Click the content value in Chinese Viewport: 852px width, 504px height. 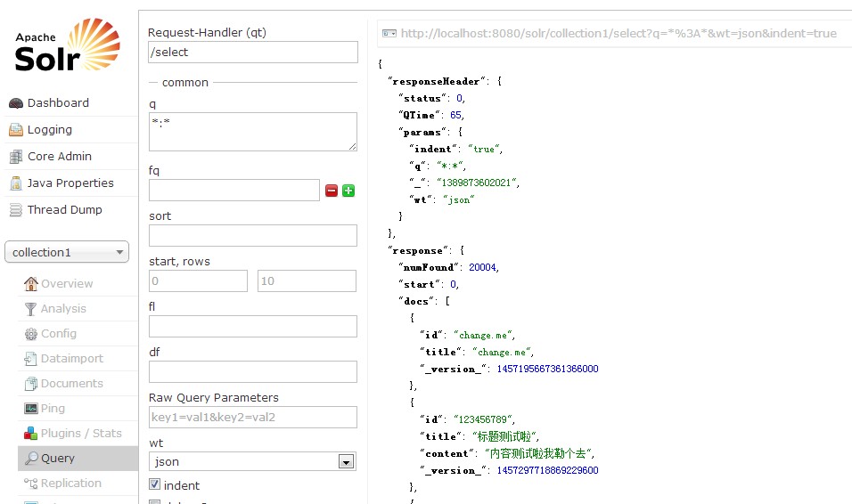(x=538, y=453)
